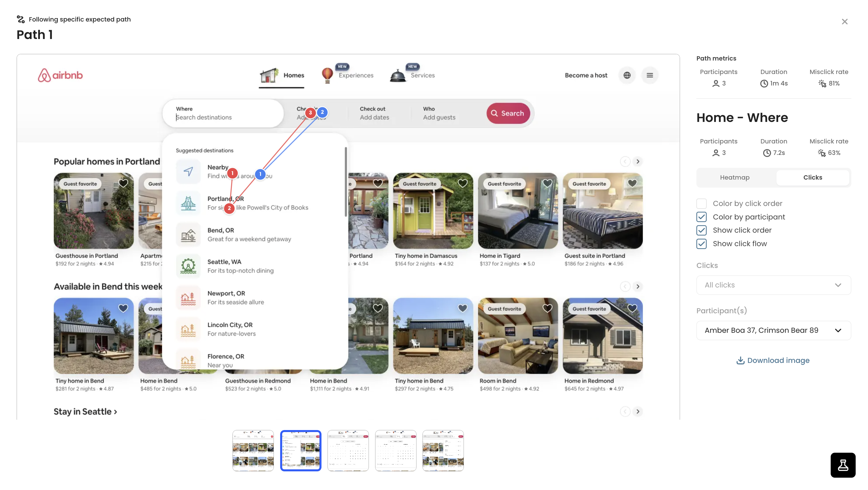This screenshot has width=868, height=490.
Task: Switch to the Heatmap tab
Action: pyautogui.click(x=735, y=178)
